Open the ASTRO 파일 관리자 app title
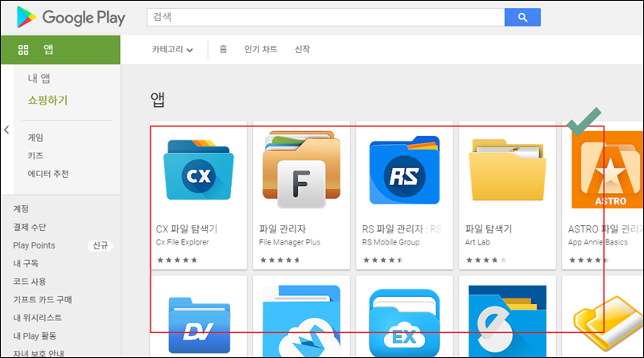 pos(605,228)
